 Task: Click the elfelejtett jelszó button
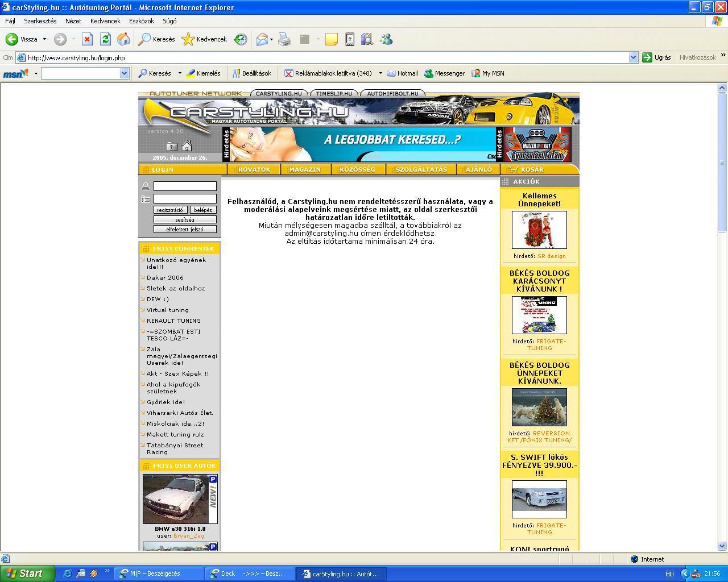[185, 229]
